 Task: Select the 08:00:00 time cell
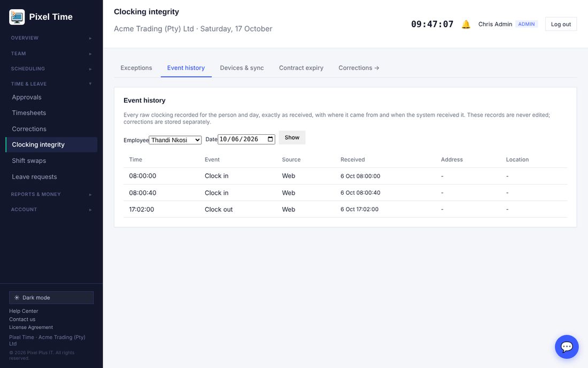coord(143,176)
